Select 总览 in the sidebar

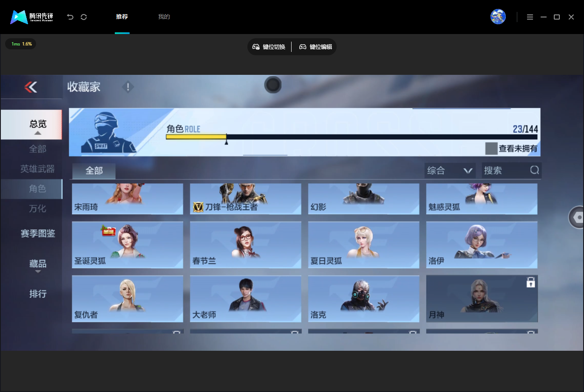tap(31, 124)
